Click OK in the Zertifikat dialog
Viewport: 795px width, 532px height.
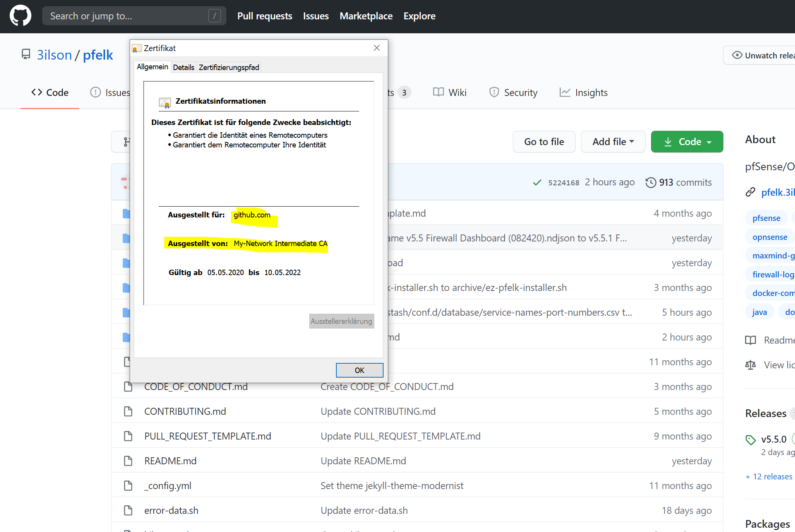tap(360, 370)
